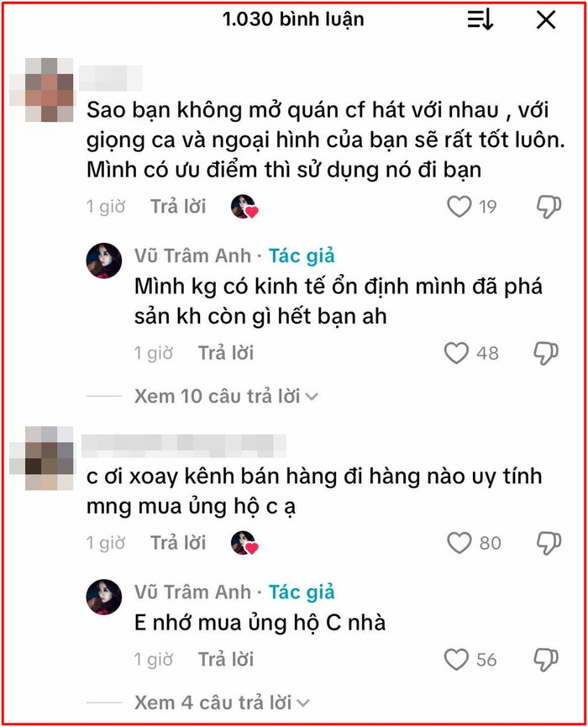Dislike the reply "E nhớ mua ủng hộ C nhà"
The height and width of the screenshot is (727, 588).
point(546,659)
